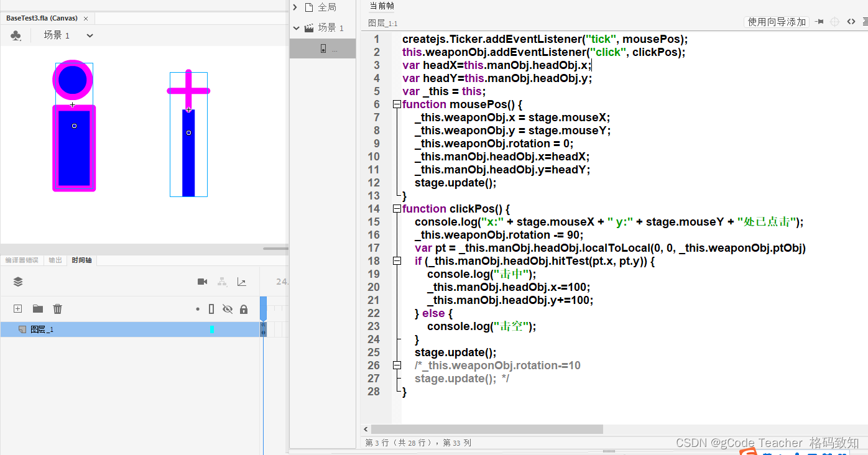
Task: Highlight all layers dot toggle
Action: [198, 309]
